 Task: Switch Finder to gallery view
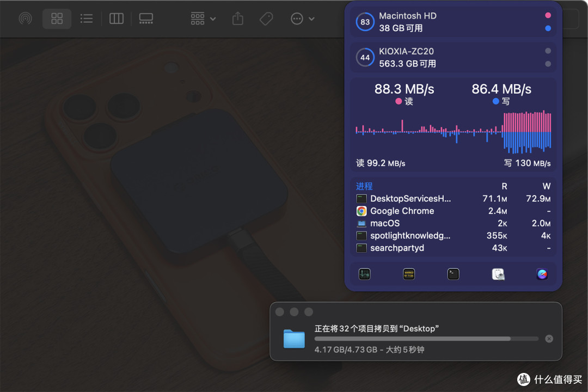[x=146, y=19]
